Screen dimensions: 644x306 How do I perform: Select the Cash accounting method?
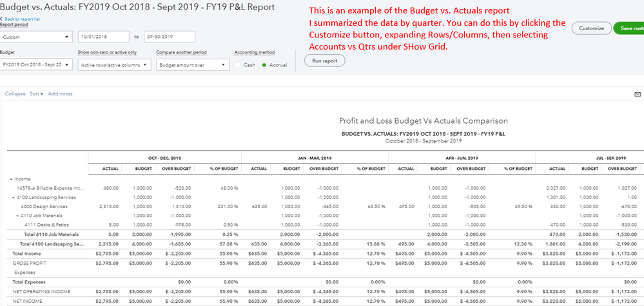click(239, 64)
